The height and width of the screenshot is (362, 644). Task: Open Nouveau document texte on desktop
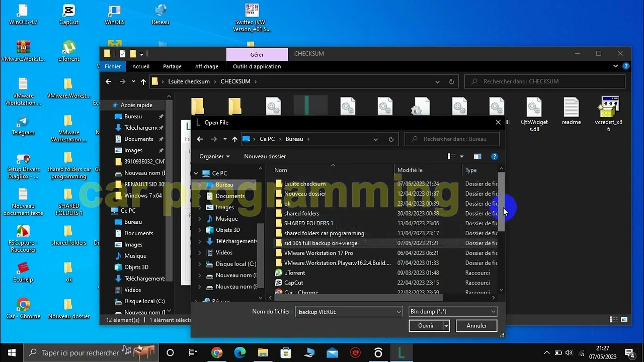click(x=23, y=202)
